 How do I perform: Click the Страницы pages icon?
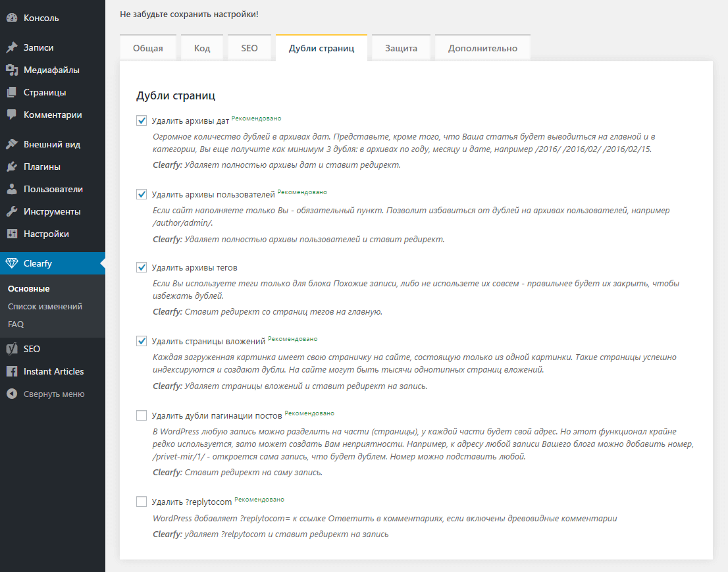coord(12,92)
